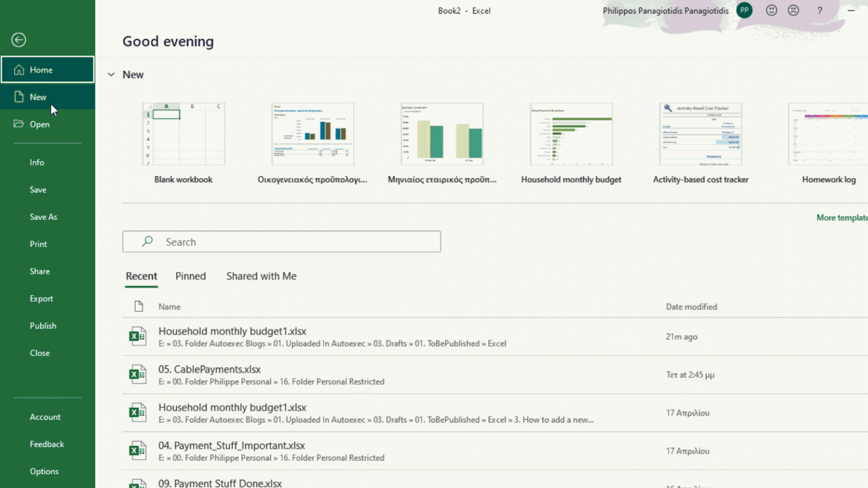This screenshot has height=488, width=868.
Task: Open recent file 04. Payment_Stuff_Important.xlsx
Action: 233,446
